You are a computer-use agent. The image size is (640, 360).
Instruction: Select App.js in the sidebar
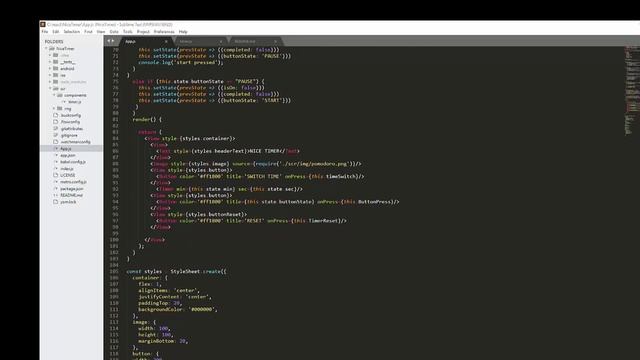[x=66, y=149]
